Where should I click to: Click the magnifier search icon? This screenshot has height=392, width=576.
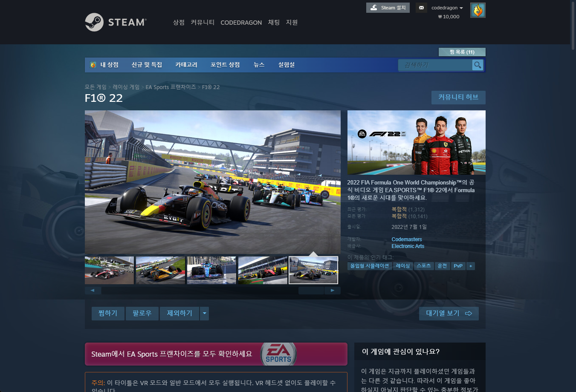[478, 65]
